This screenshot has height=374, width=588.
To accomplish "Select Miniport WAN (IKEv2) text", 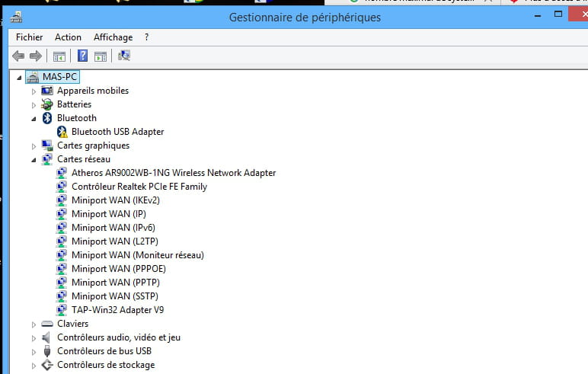I will [x=116, y=200].
